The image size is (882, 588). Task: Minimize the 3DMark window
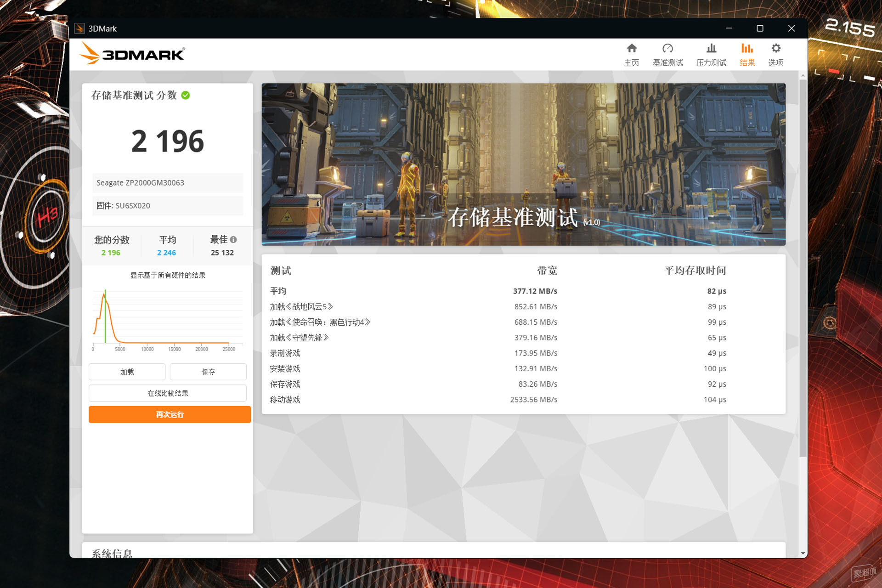click(729, 28)
